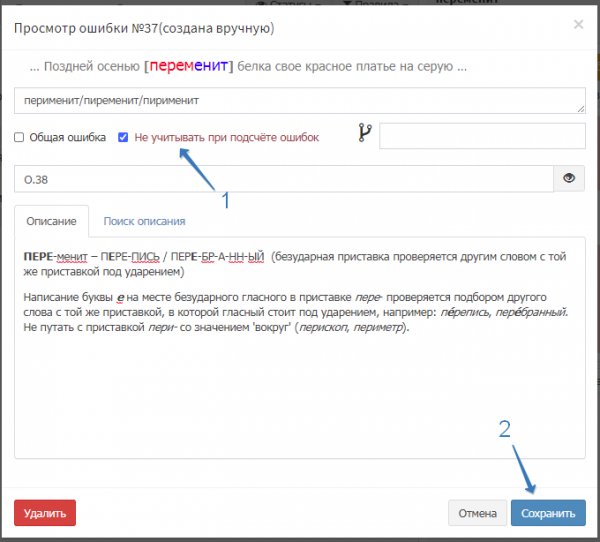The width and height of the screenshot is (600, 542).
Task: Click the eye icon beside the О.38 field
Action: point(570,178)
